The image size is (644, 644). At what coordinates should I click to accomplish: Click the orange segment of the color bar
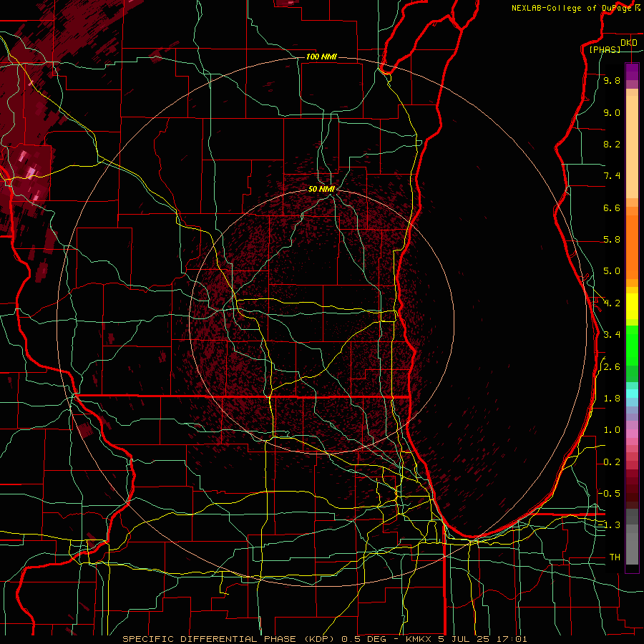632,248
